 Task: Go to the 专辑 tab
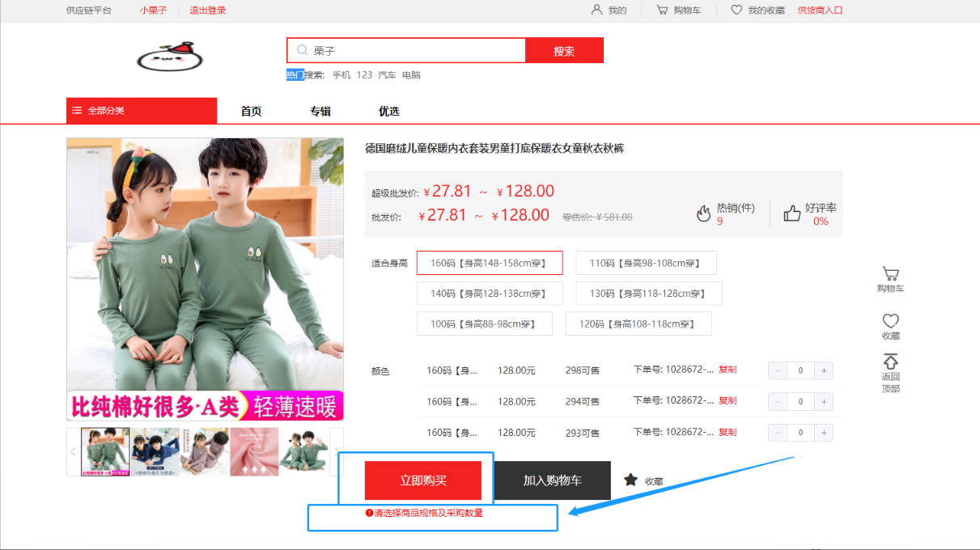[320, 112]
